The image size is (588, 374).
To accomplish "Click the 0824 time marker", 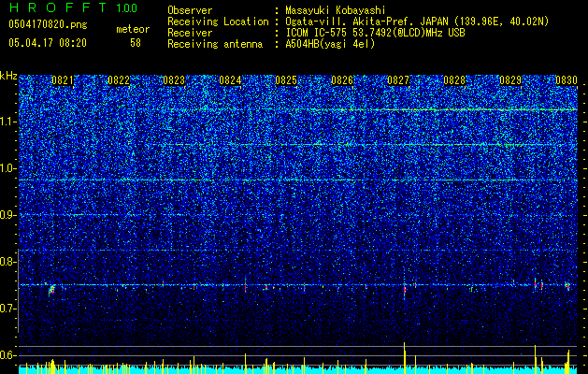I will tap(230, 80).
